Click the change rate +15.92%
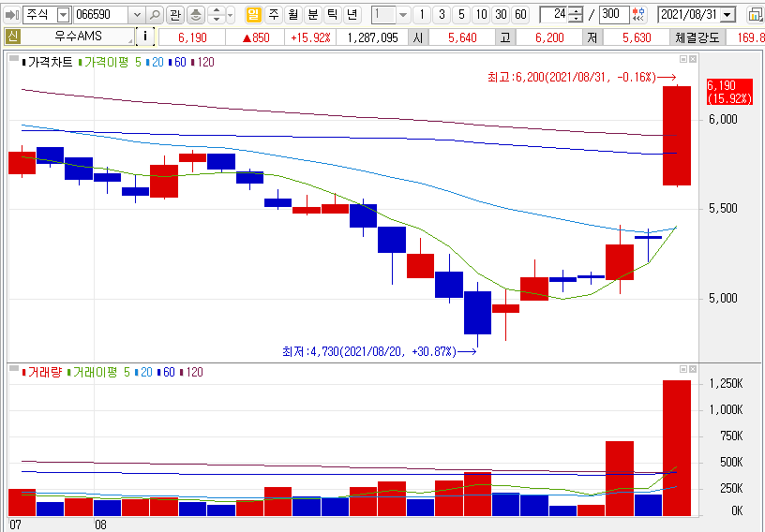Screen dimensions: 765x532 coord(310,37)
